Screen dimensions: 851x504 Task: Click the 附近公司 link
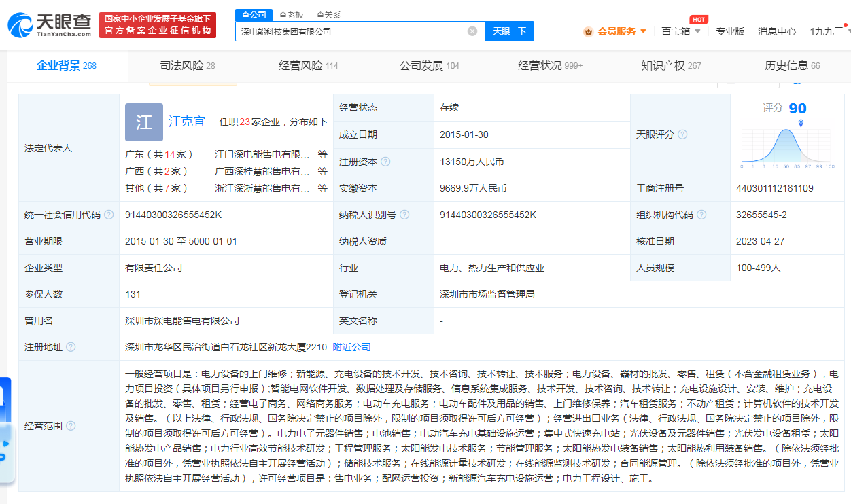click(352, 347)
